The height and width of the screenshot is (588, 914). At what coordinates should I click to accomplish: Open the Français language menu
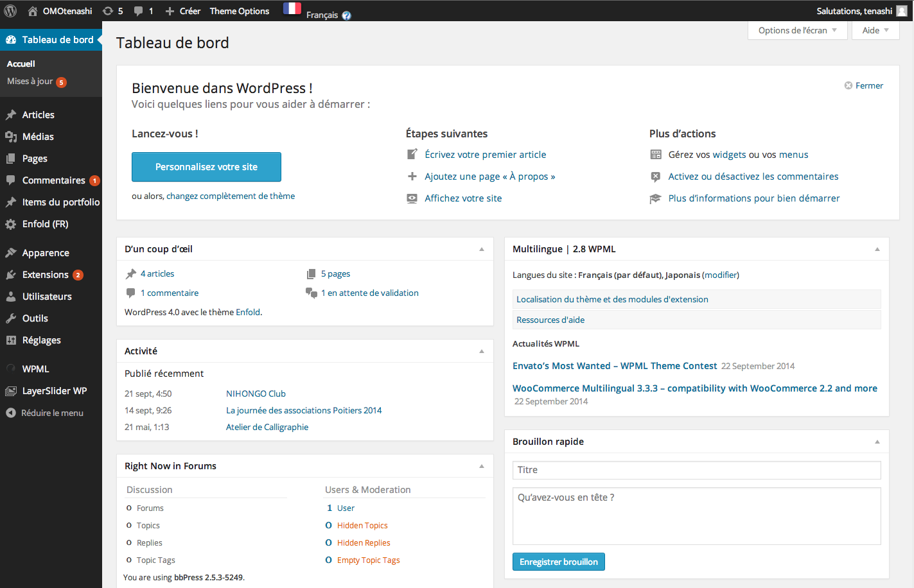pyautogui.click(x=322, y=15)
